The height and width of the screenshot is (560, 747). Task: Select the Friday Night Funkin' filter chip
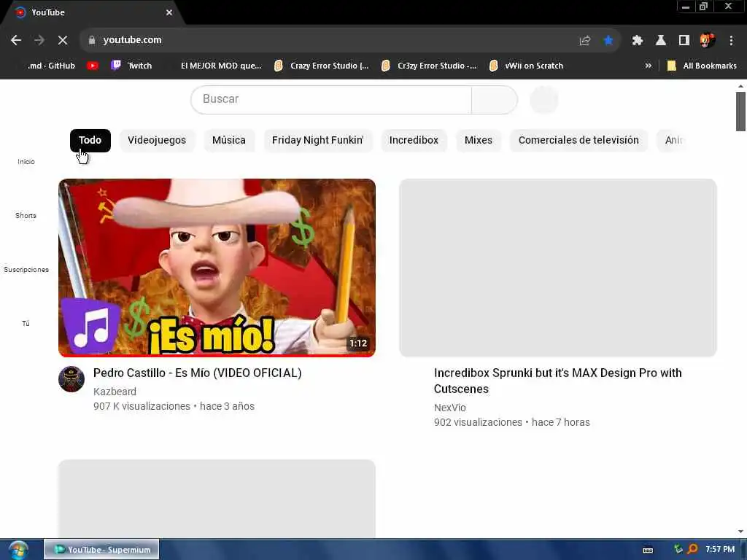tap(318, 141)
